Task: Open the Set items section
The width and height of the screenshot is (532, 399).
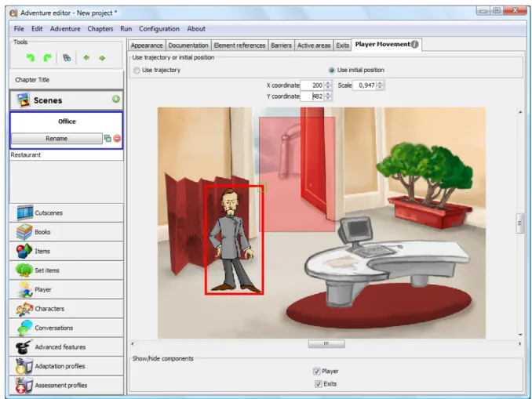Action: click(x=66, y=270)
